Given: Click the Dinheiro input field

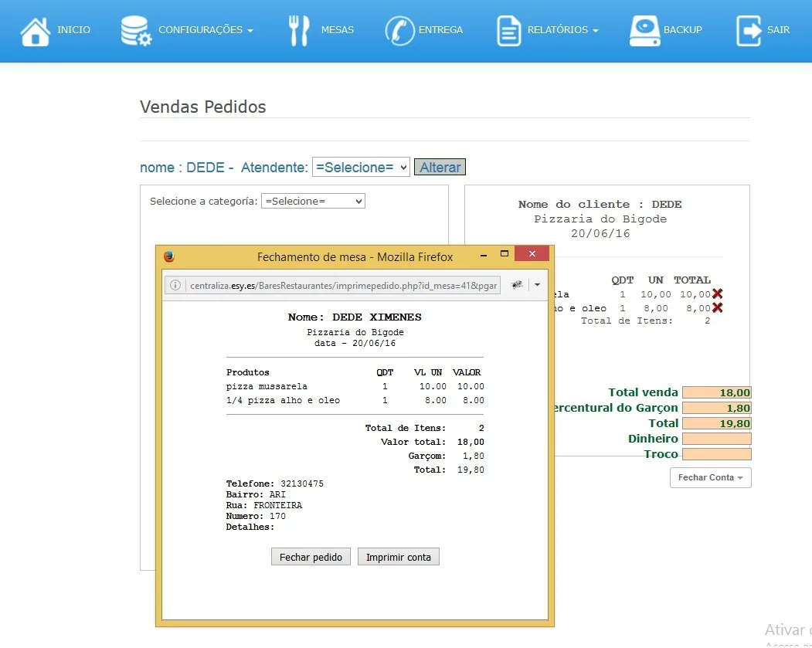Looking at the screenshot, I should (717, 439).
